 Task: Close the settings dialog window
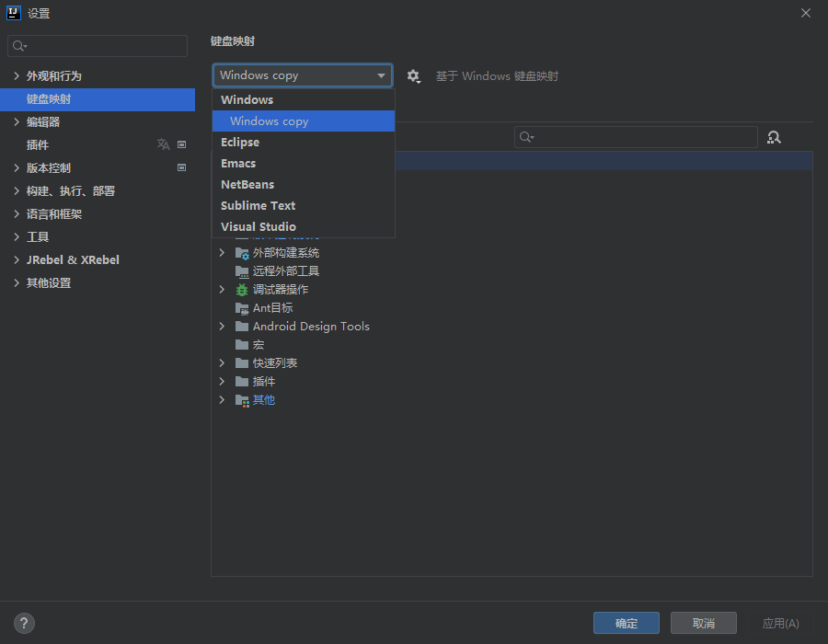805,13
